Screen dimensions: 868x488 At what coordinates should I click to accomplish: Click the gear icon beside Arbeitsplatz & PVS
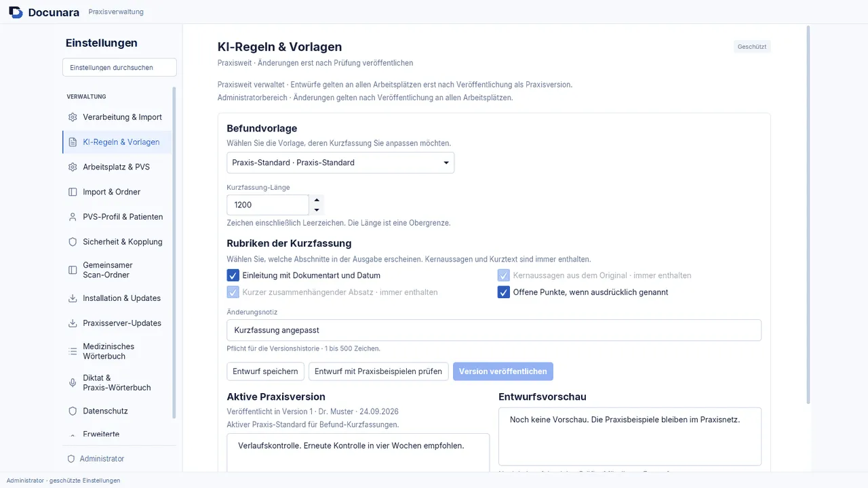click(73, 167)
